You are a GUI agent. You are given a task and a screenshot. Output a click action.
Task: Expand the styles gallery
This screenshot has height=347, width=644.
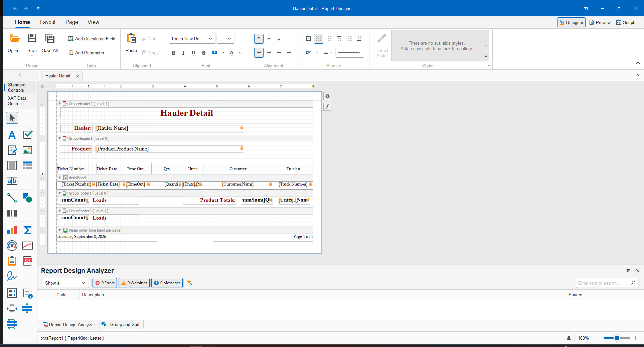[x=486, y=56]
